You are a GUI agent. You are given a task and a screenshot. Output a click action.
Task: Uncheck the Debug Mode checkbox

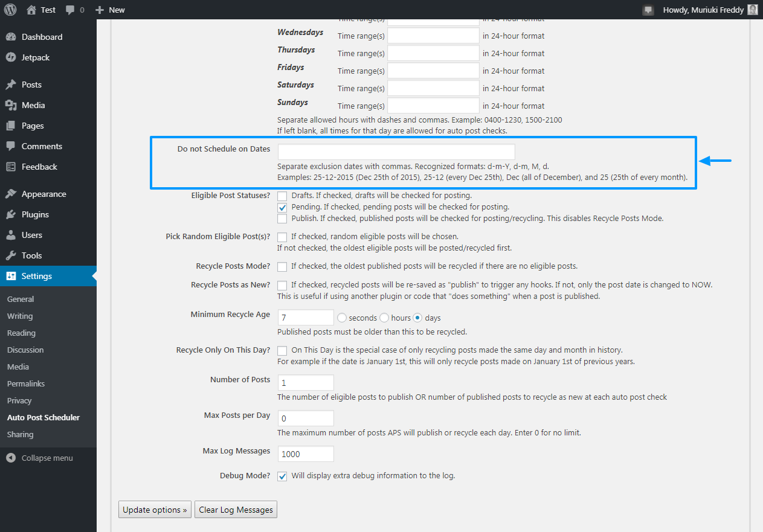point(282,476)
